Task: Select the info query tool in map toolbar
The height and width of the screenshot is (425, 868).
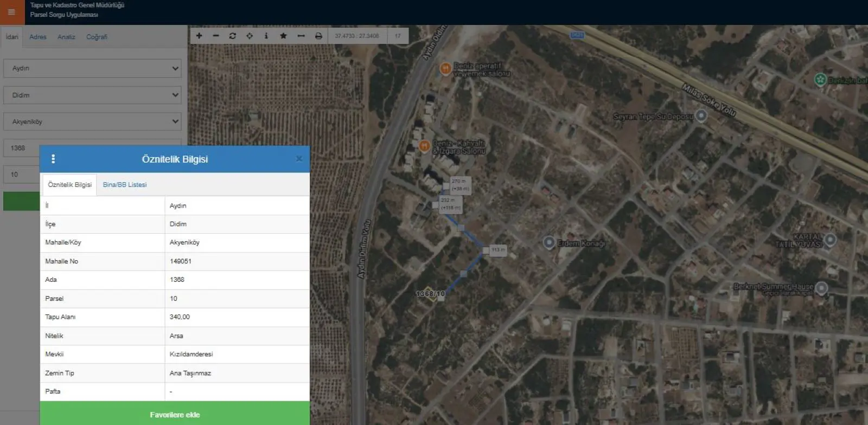Action: [x=266, y=36]
